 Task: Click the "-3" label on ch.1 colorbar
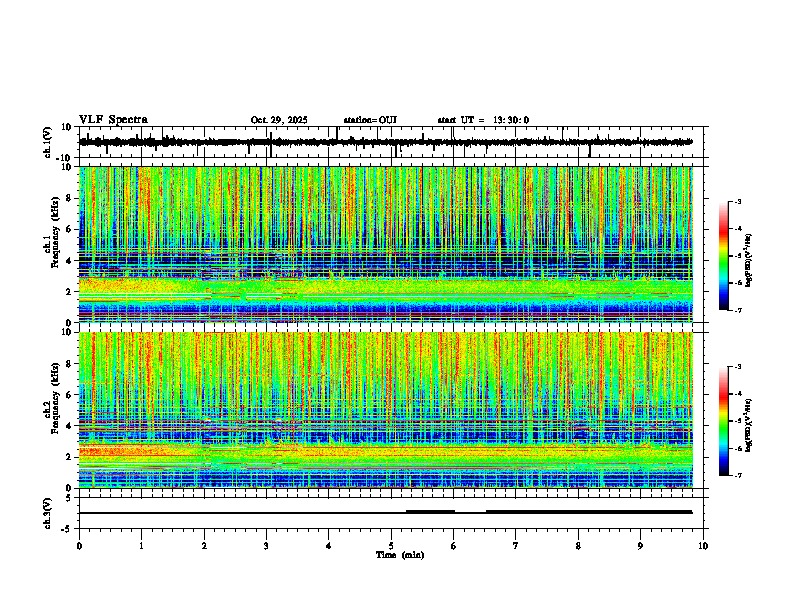[x=738, y=201]
